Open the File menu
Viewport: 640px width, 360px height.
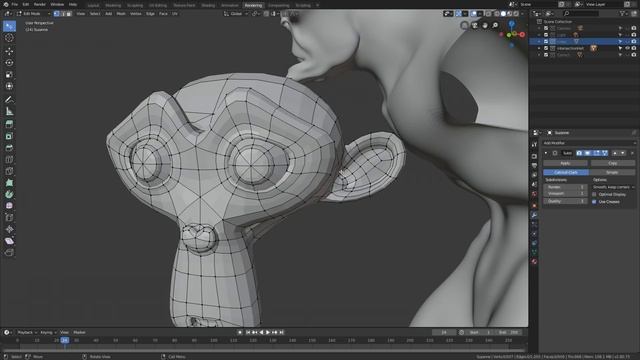click(15, 4)
